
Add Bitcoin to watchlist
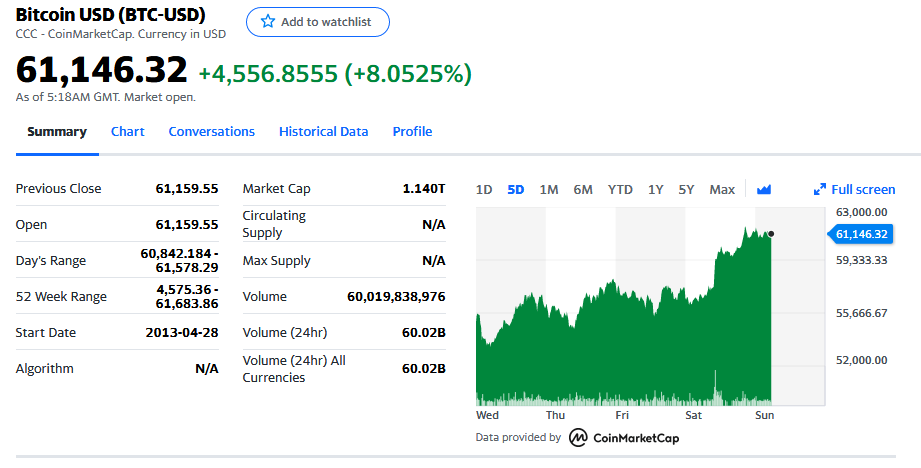[318, 22]
